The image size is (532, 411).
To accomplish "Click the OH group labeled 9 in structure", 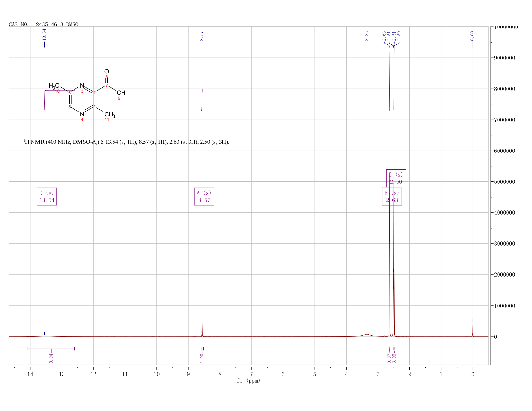I will point(121,93).
